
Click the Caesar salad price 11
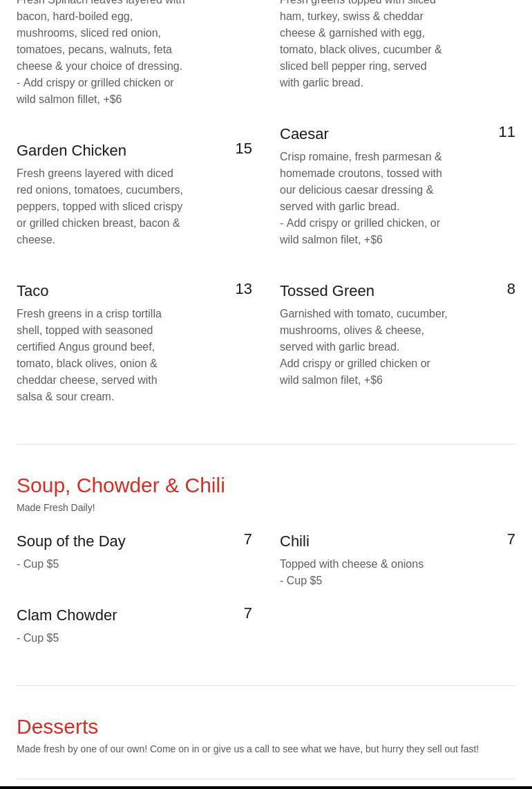click(506, 131)
